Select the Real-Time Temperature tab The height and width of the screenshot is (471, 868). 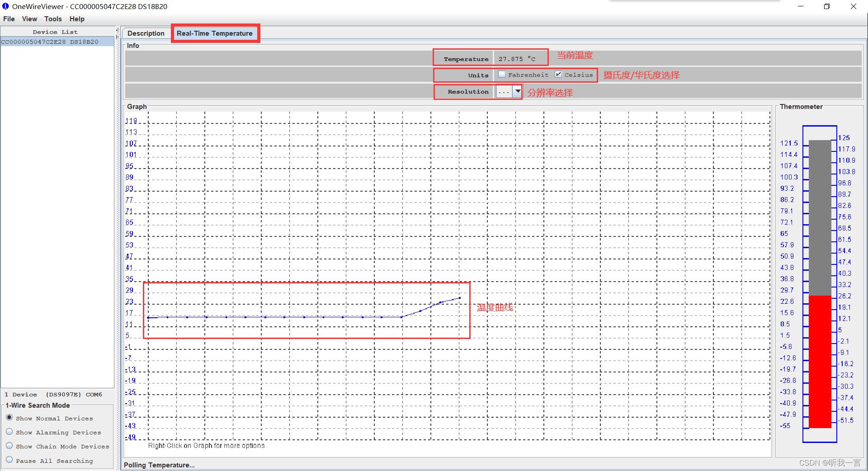[x=215, y=33]
